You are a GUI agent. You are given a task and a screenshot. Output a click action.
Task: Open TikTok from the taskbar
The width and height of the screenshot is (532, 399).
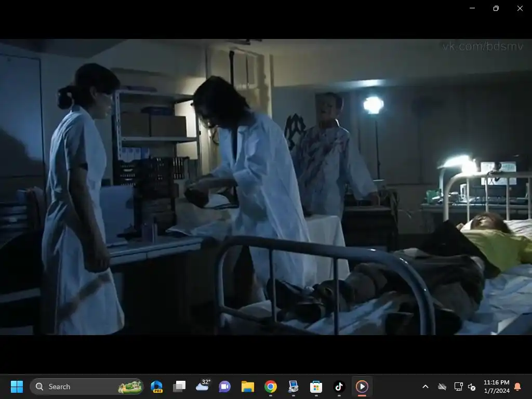coord(339,387)
